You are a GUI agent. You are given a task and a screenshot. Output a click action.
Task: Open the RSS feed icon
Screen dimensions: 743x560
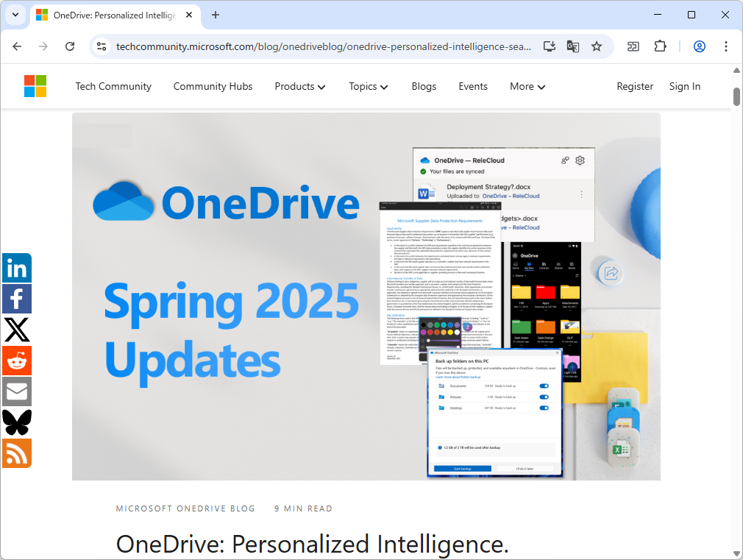pos(17,453)
